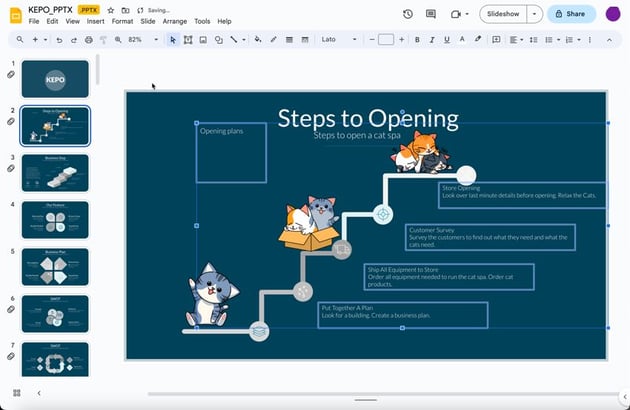
Task: Open the text color picker
Action: tap(461, 40)
